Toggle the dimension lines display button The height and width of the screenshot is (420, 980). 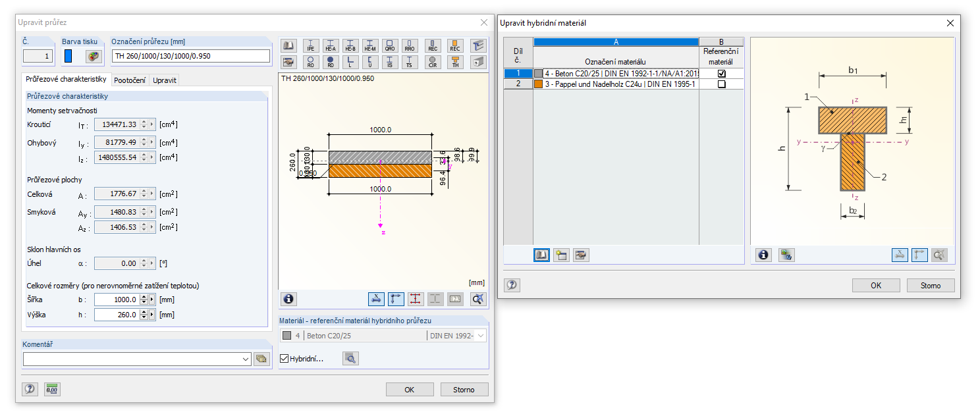(376, 299)
